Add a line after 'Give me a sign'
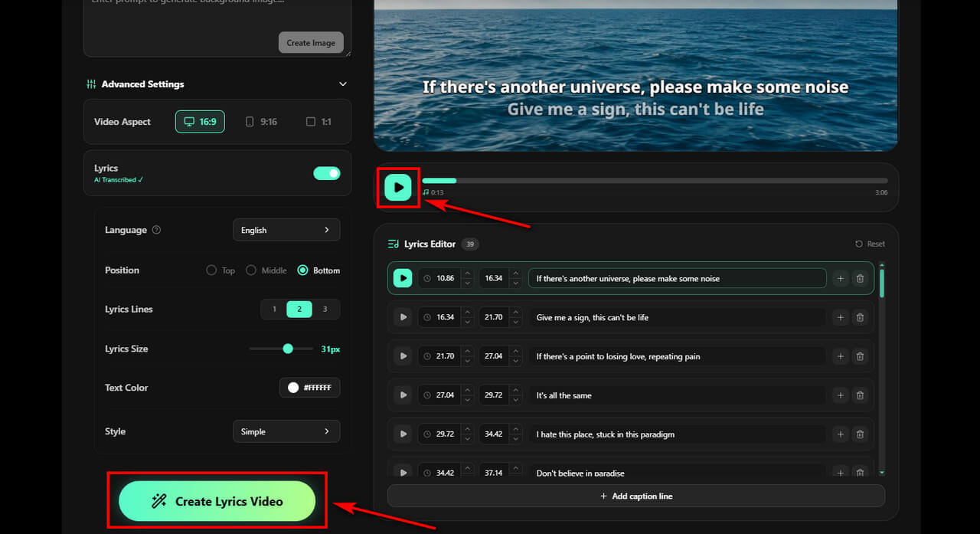The height and width of the screenshot is (534, 980). click(x=840, y=317)
